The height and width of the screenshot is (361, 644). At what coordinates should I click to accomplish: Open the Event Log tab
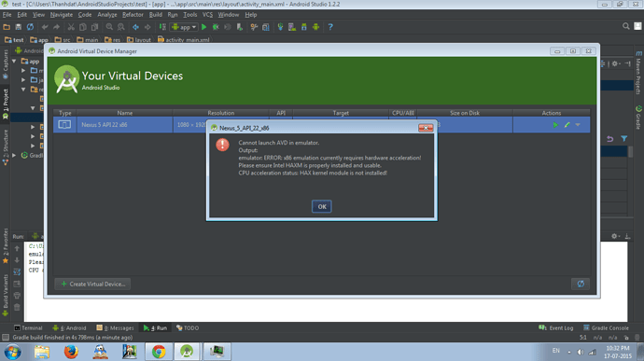555,327
